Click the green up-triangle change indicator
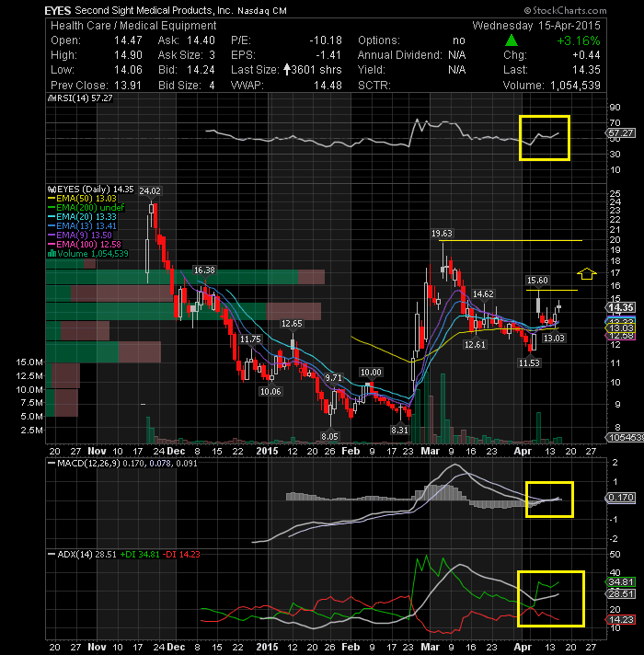Viewport: 644px width, 655px height. click(x=512, y=40)
